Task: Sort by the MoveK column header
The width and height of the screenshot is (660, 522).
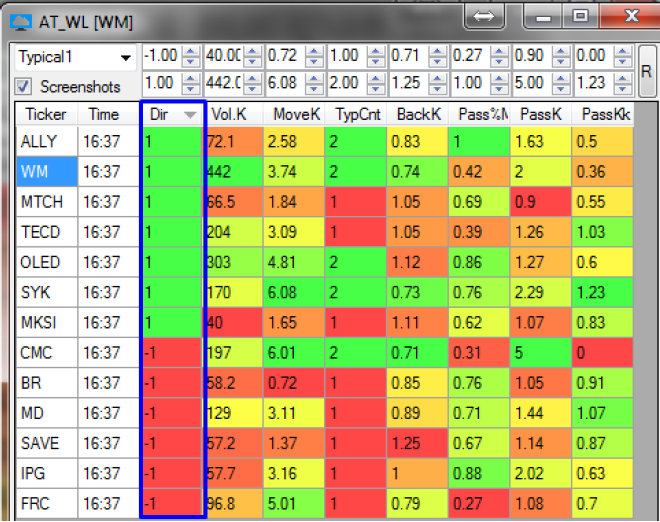Action: [x=294, y=115]
